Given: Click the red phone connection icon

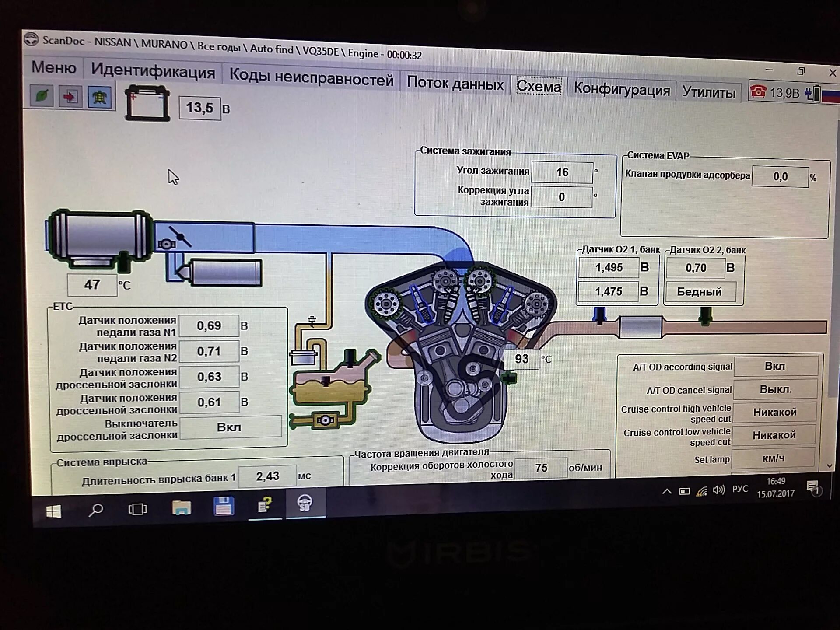Looking at the screenshot, I should pos(758,91).
